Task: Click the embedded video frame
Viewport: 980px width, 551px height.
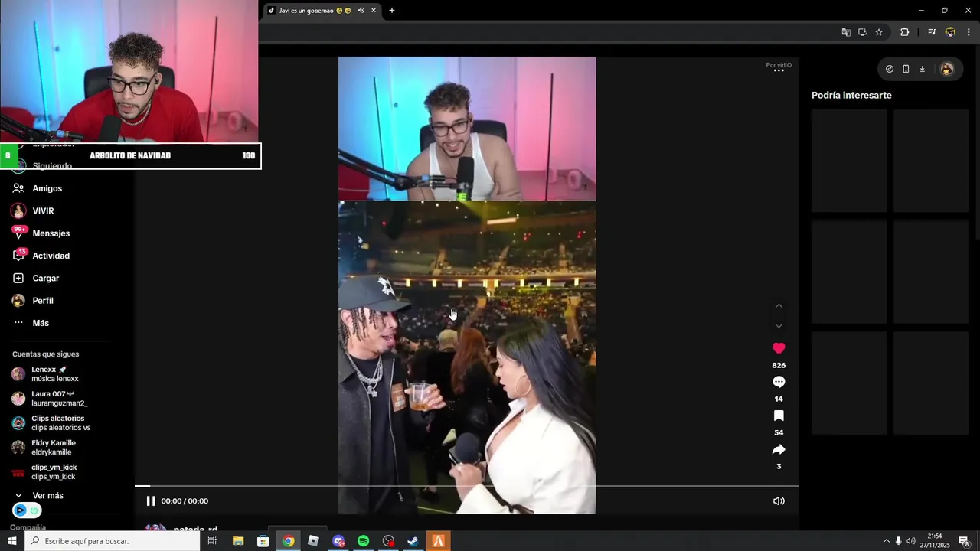Action: click(467, 285)
